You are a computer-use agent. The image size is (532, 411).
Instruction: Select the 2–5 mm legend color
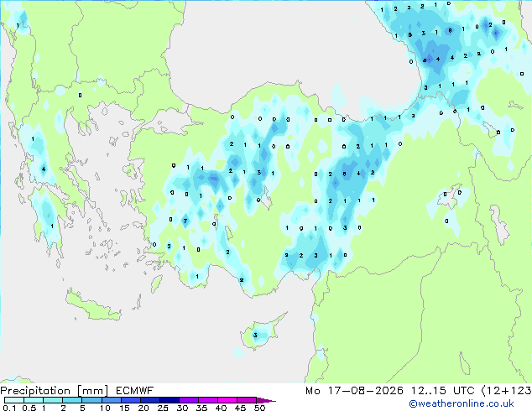coord(73,400)
